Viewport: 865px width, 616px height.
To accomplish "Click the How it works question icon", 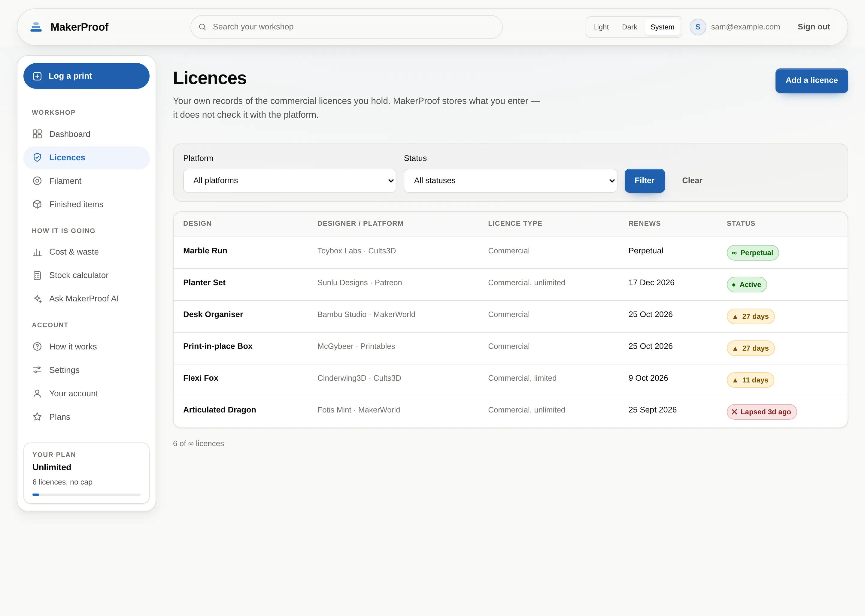I will 37,347.
